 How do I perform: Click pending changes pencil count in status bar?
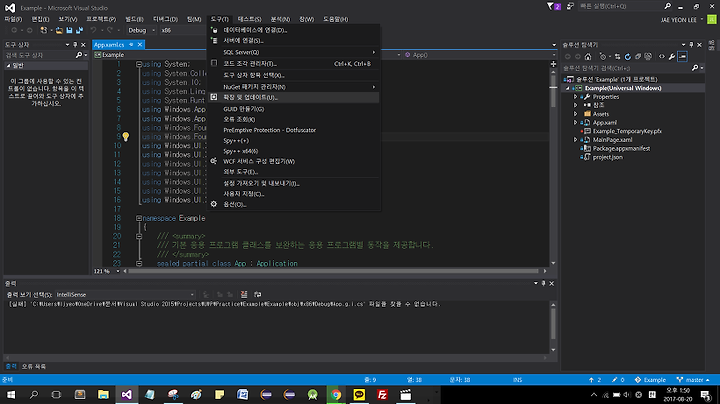(618, 380)
